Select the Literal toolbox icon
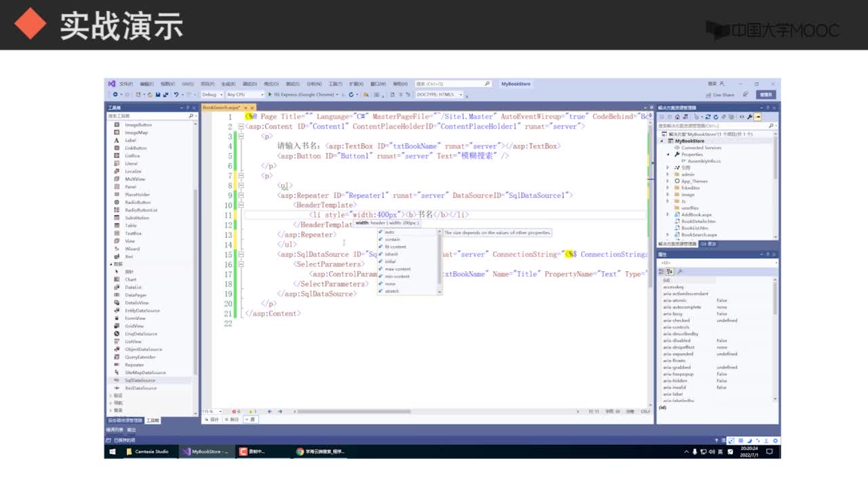This screenshot has width=868, height=488. 117,163
